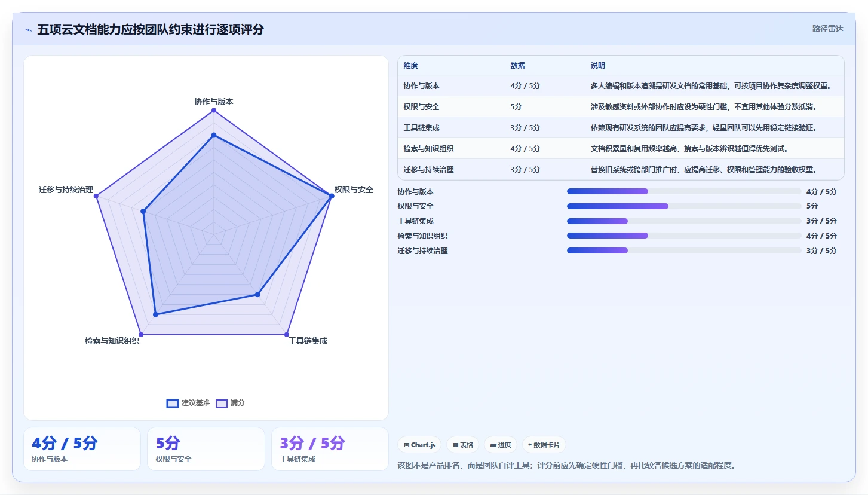This screenshot has width=868, height=495.
Task: Click the 建议基准 data point on 协作与版本 axis
Action: (214, 135)
